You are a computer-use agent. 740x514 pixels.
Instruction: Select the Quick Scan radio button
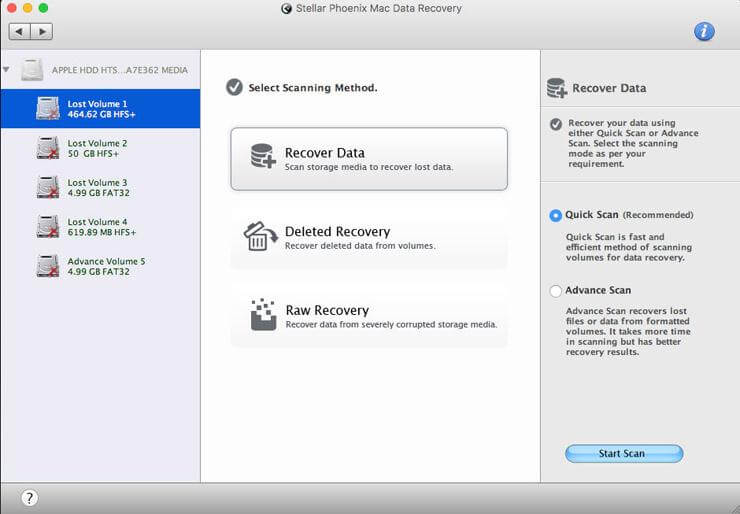(x=555, y=215)
